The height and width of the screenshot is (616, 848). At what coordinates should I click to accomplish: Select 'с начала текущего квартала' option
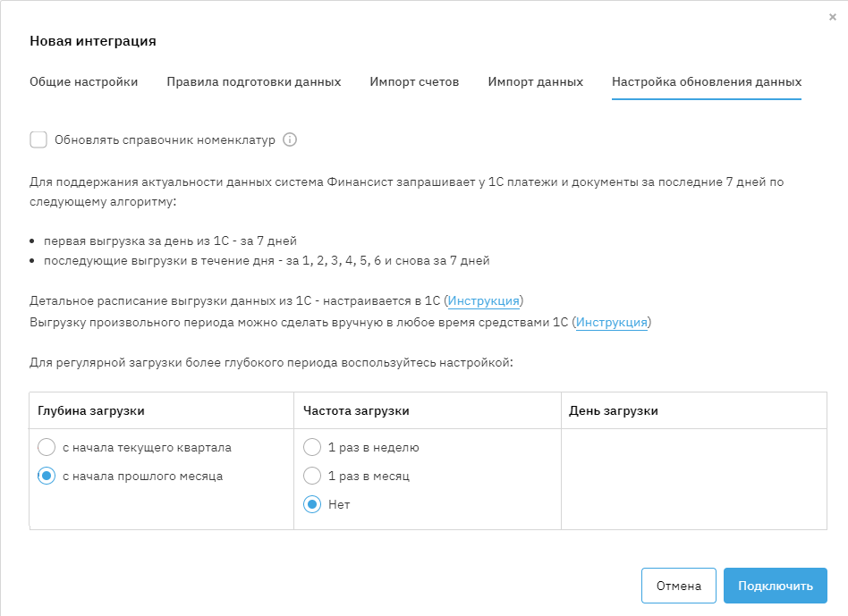tap(47, 447)
